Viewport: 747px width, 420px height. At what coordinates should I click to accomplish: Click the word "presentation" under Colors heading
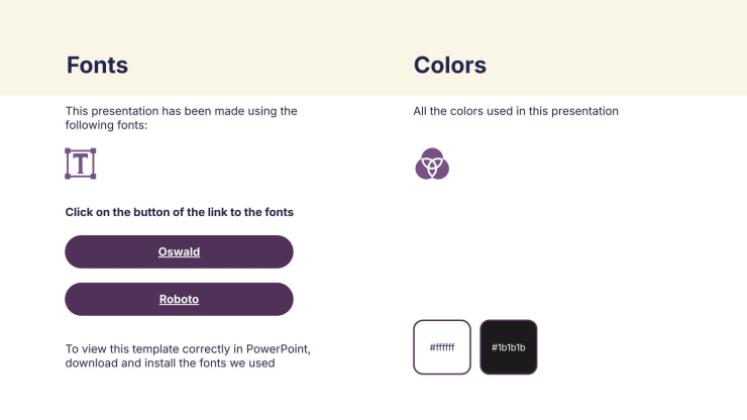click(x=586, y=111)
